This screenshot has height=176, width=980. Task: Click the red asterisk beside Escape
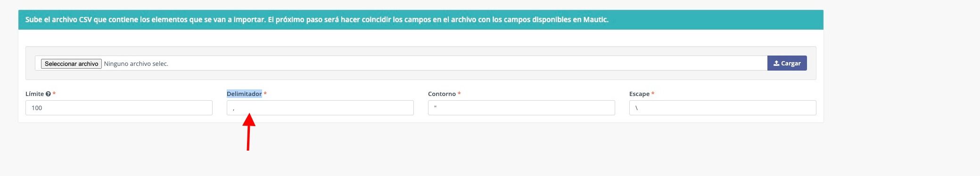[653, 94]
